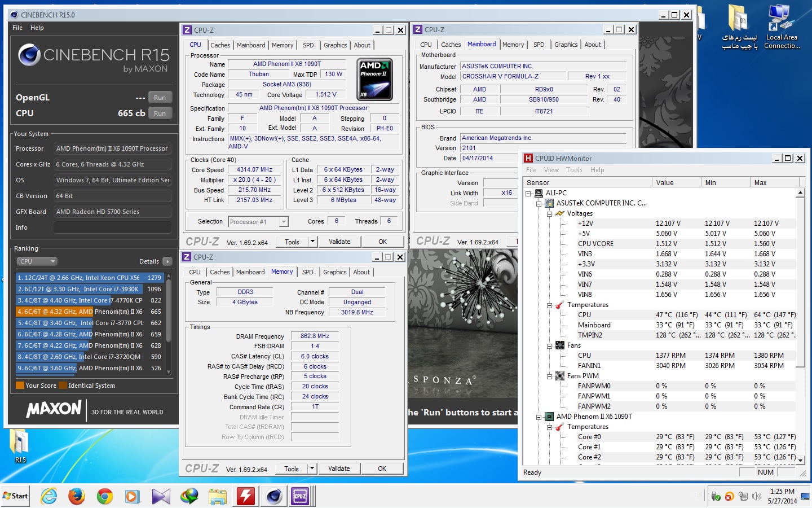Open About tab in CPU-Z CPU window
Screen dimensions: 812x508
click(x=362, y=45)
